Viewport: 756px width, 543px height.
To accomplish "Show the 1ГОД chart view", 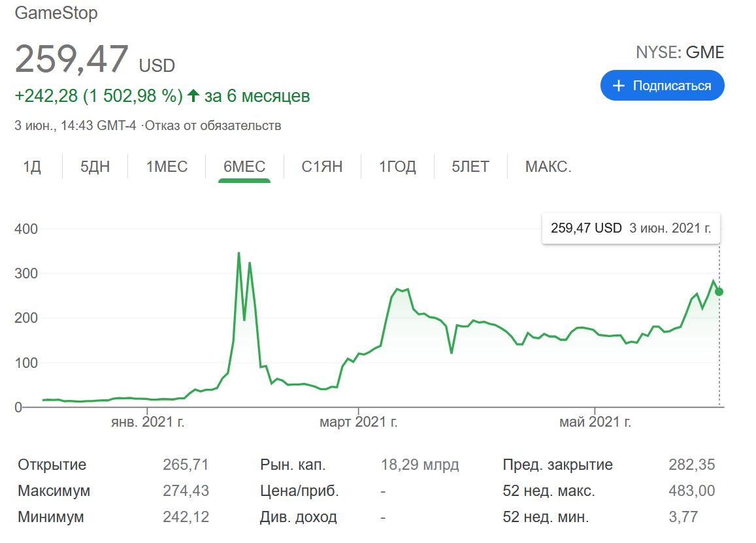I will click(x=397, y=167).
